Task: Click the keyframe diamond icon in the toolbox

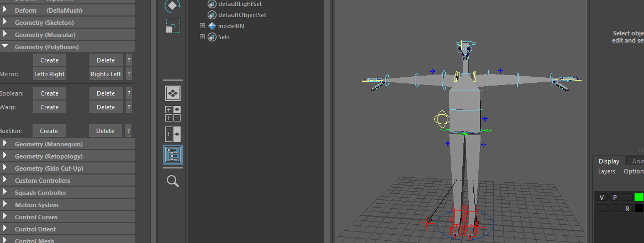Action: [x=173, y=5]
